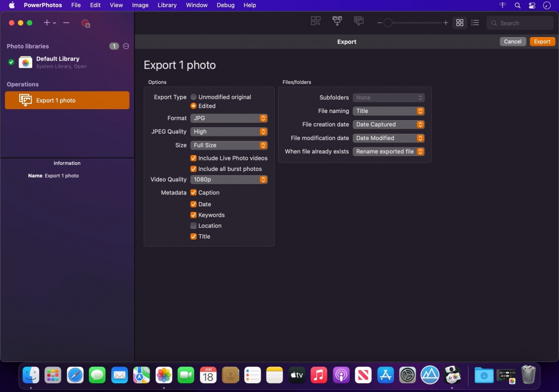
Task: Open the File naming dropdown
Action: [389, 111]
